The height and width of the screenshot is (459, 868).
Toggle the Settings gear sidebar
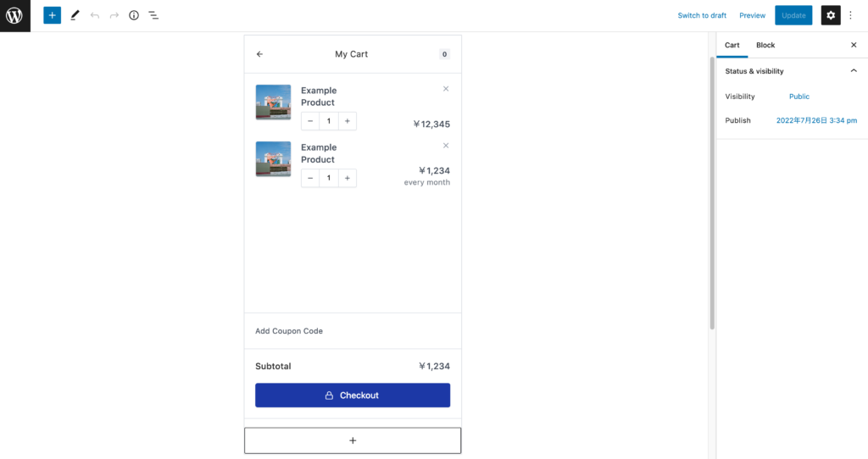coord(831,15)
